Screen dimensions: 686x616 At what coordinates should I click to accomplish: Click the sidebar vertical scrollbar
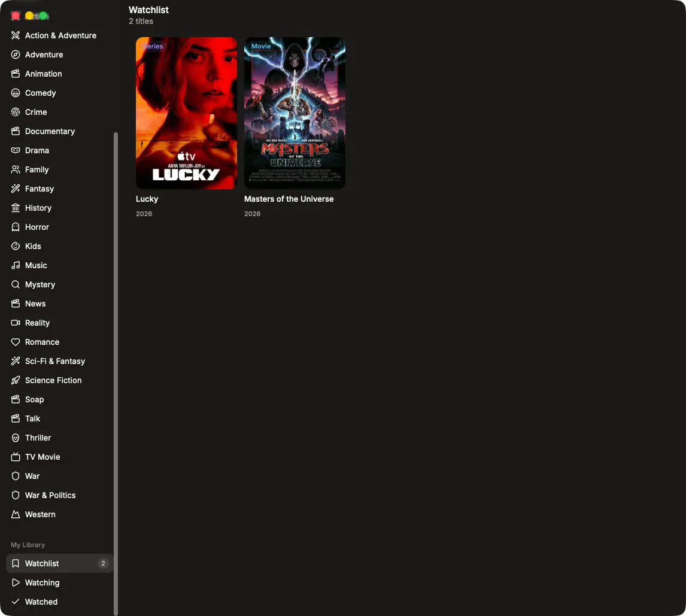116,374
